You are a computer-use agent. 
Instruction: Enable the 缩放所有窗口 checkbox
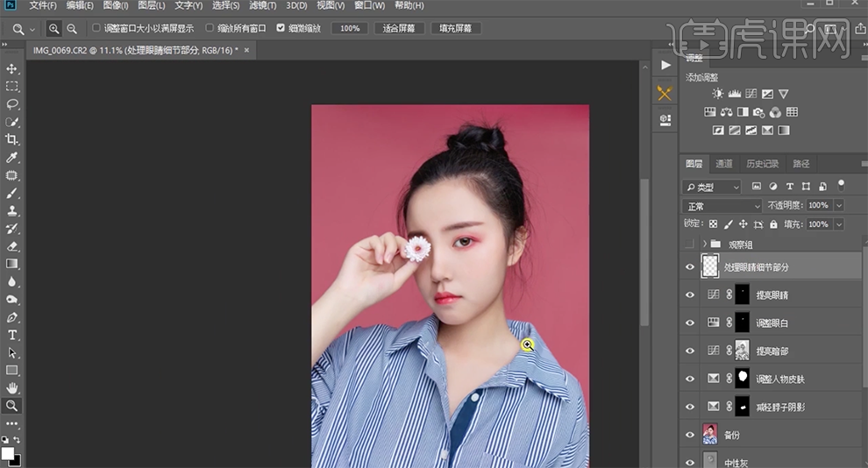pos(210,28)
